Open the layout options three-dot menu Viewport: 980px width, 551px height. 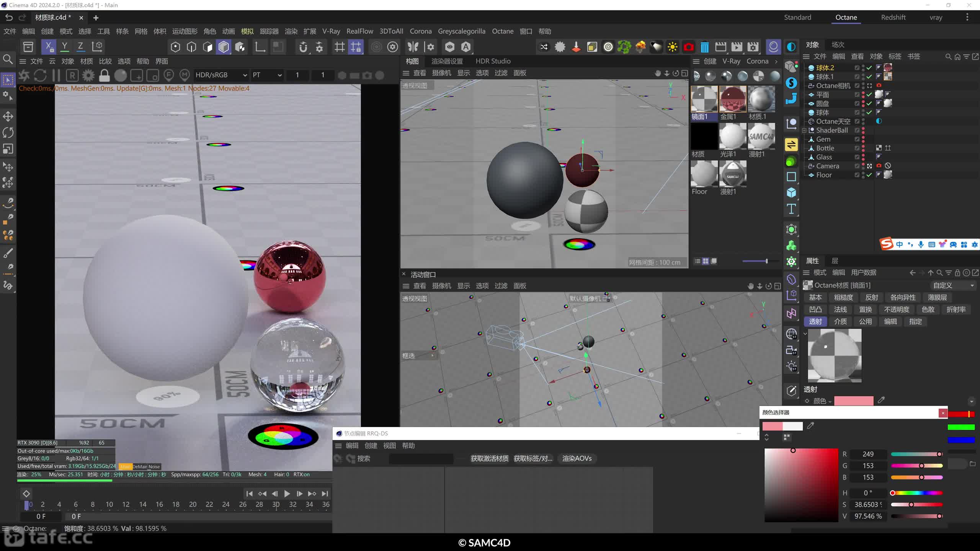(x=967, y=17)
